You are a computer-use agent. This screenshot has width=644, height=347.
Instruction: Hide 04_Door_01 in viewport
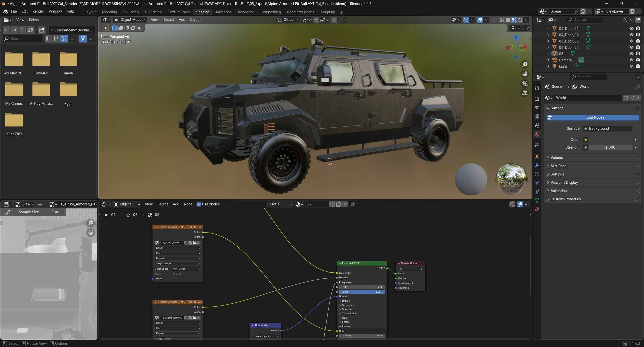[631, 28]
